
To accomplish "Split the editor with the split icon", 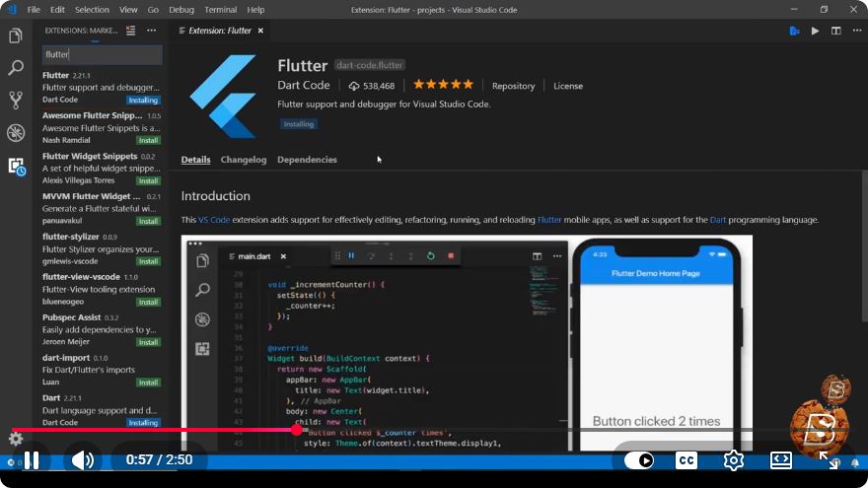I will coord(835,31).
